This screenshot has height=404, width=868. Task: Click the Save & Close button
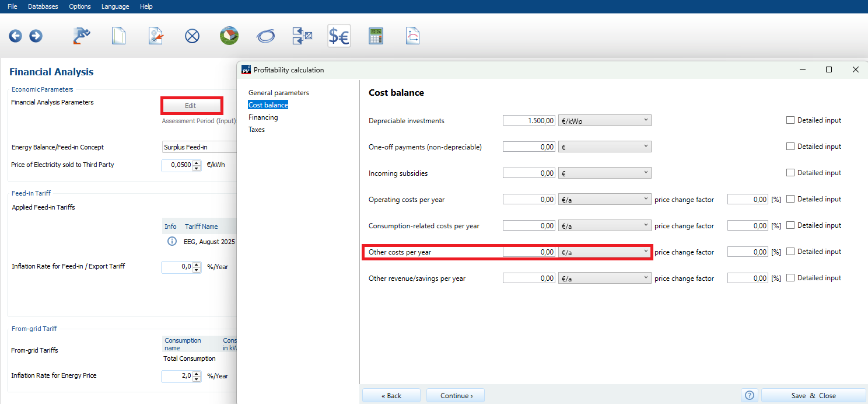click(813, 395)
